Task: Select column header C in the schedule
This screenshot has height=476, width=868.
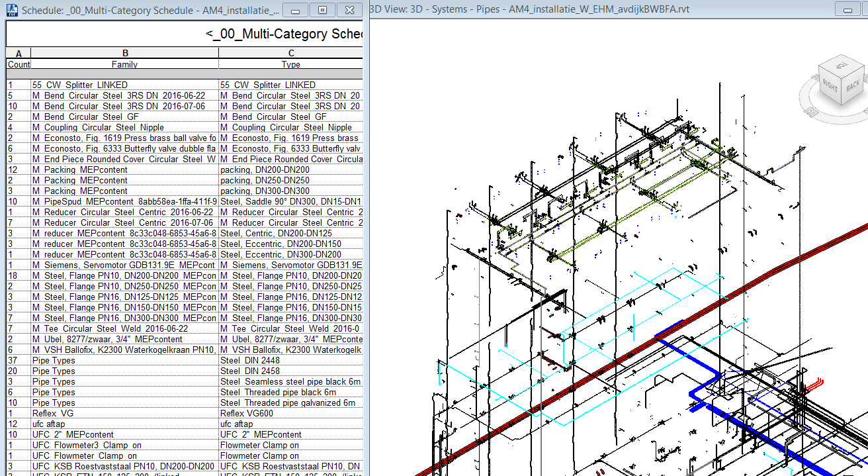Action: click(x=291, y=53)
